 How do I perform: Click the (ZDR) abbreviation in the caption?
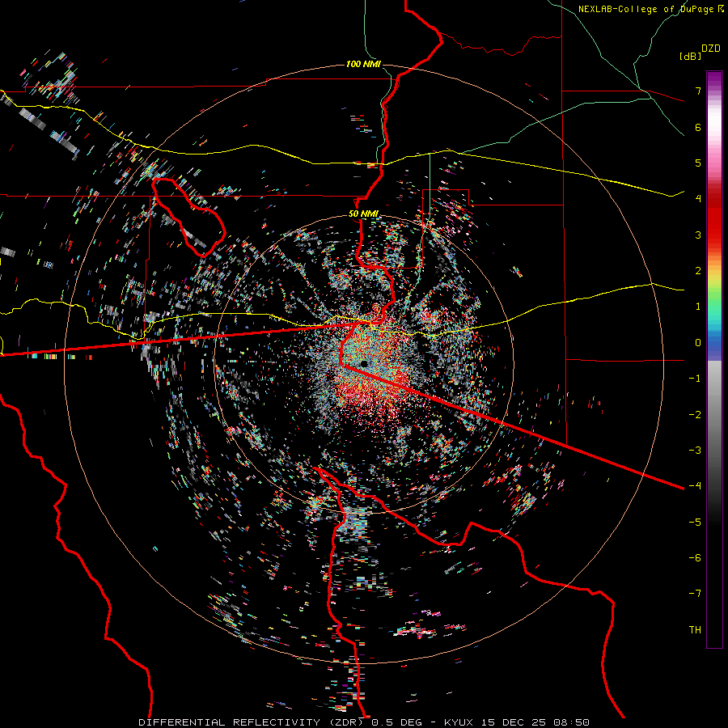click(348, 722)
